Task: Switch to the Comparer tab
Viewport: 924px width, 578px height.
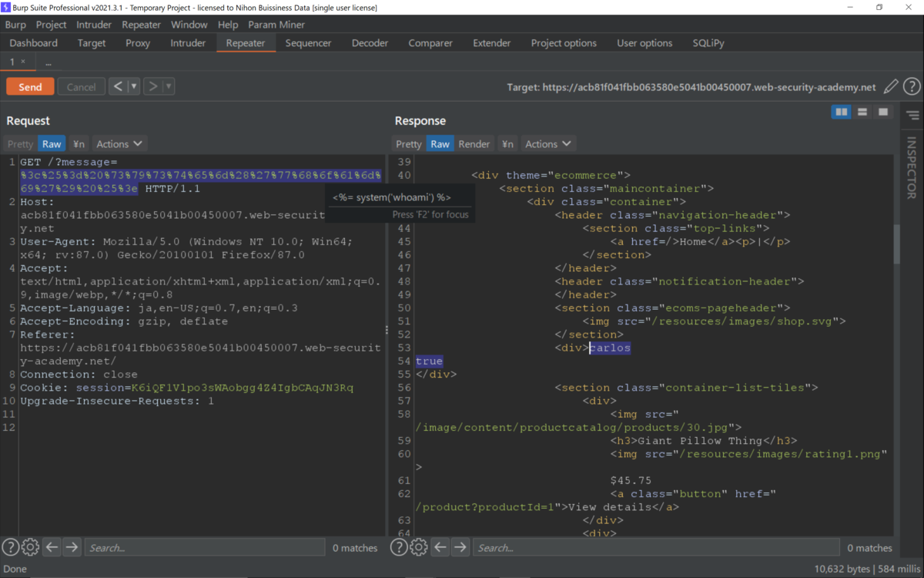Action: [x=430, y=43]
